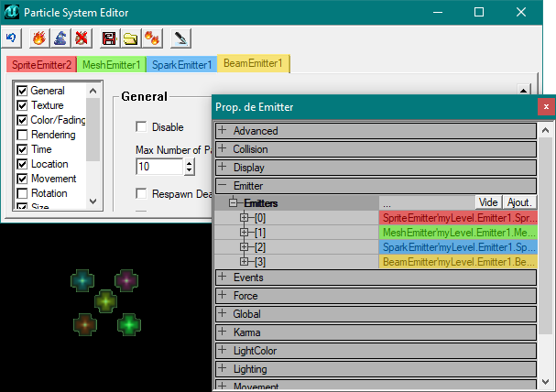Expand the Advanced property group
The image size is (556, 392).
coord(223,131)
